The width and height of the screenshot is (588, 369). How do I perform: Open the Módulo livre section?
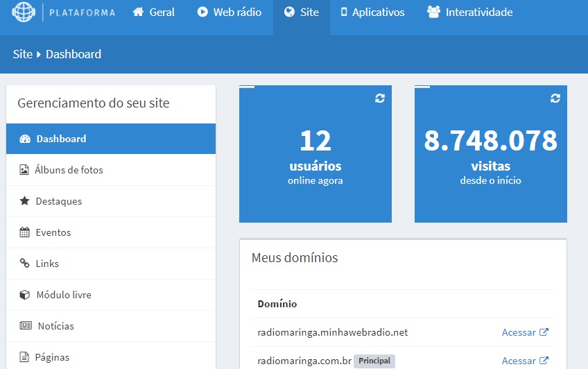point(111,295)
